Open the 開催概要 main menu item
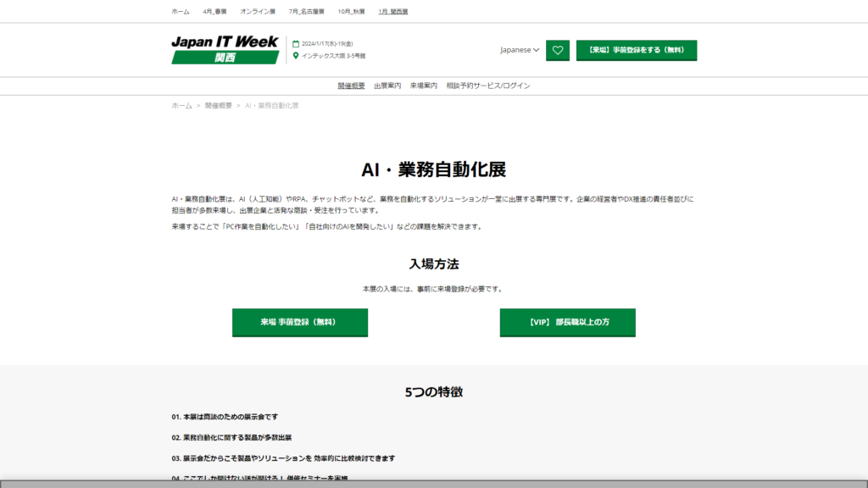The image size is (868, 488). (x=352, y=86)
